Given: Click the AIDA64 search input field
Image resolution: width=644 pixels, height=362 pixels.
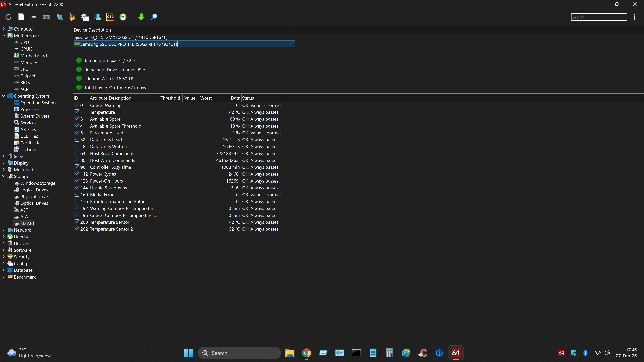Looking at the screenshot, I should [599, 17].
